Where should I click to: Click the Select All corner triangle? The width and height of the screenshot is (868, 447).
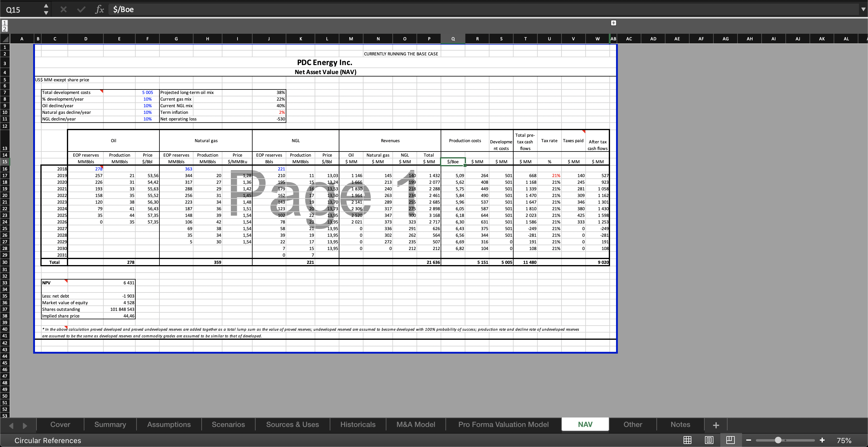coord(5,39)
